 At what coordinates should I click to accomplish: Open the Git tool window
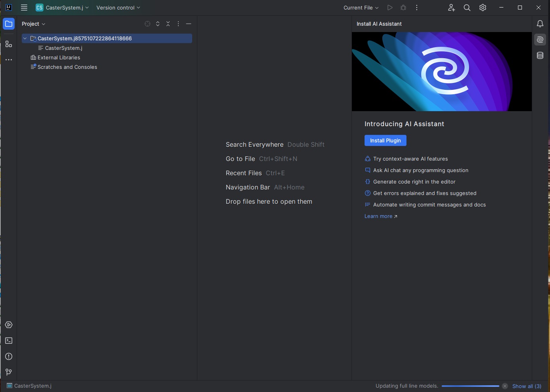[x=9, y=372]
